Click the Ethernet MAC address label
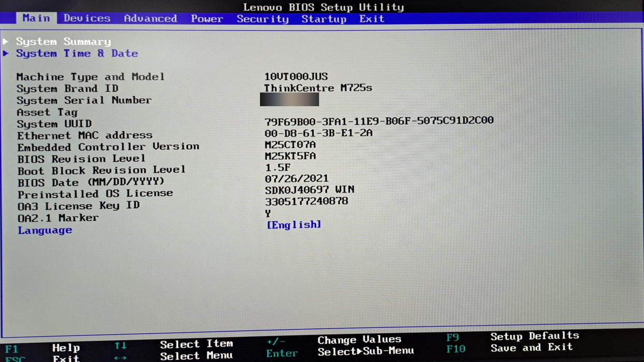Image resolution: width=644 pixels, height=362 pixels. pos(85,135)
